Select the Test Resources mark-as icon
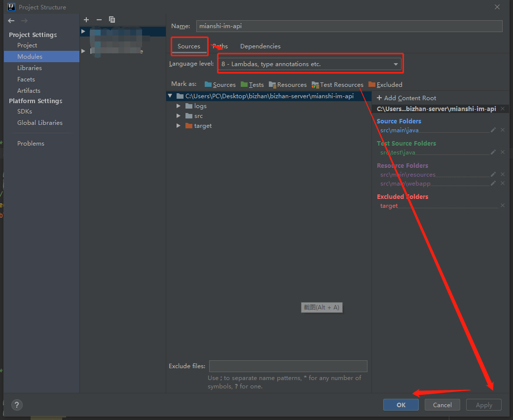Viewport: 513px width, 420px height. click(316, 84)
